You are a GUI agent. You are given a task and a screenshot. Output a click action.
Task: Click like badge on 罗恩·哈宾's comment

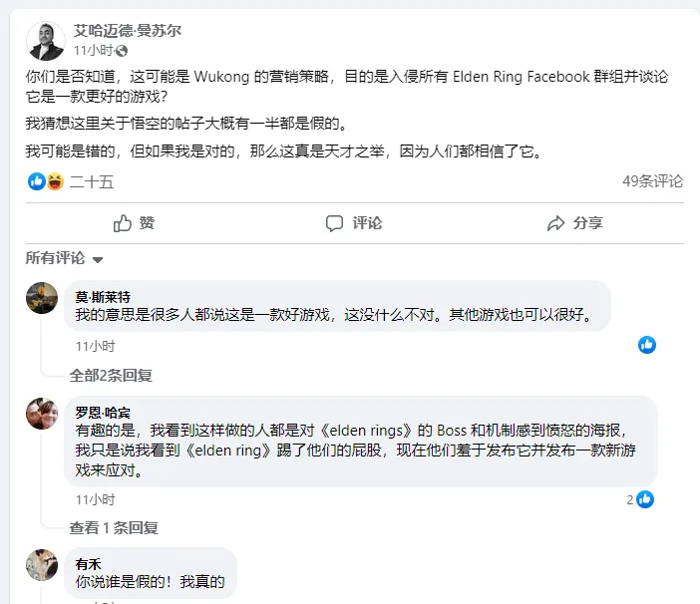[645, 499]
